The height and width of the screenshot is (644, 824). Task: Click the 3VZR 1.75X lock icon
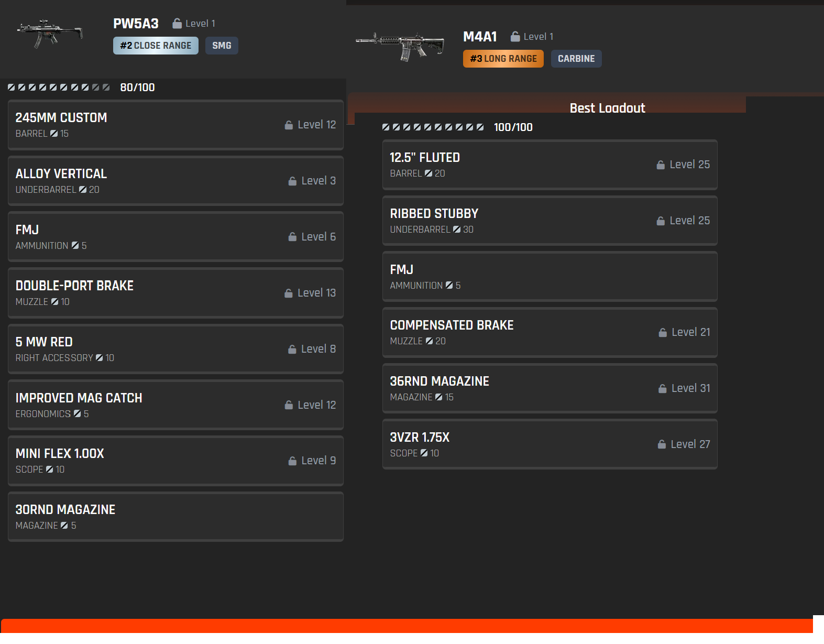tap(662, 444)
